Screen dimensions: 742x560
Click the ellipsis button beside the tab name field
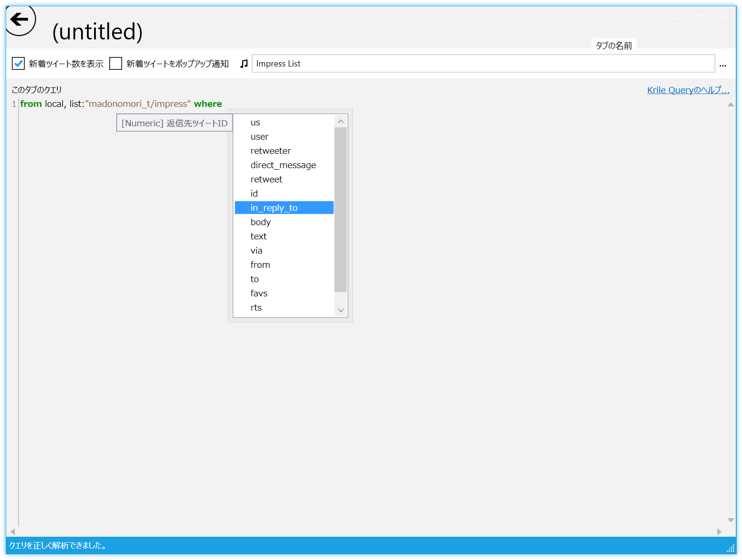pos(723,66)
